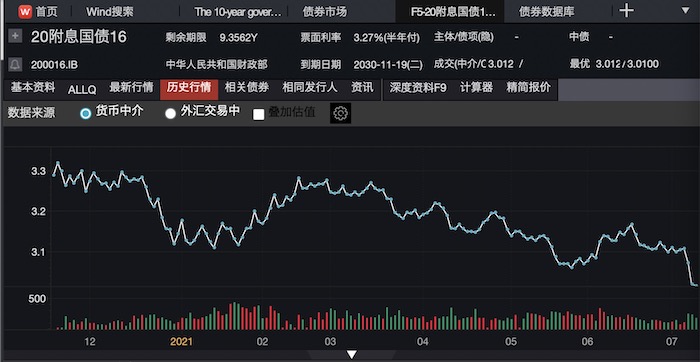
Task: Click 首页 home label
Action: click(47, 12)
